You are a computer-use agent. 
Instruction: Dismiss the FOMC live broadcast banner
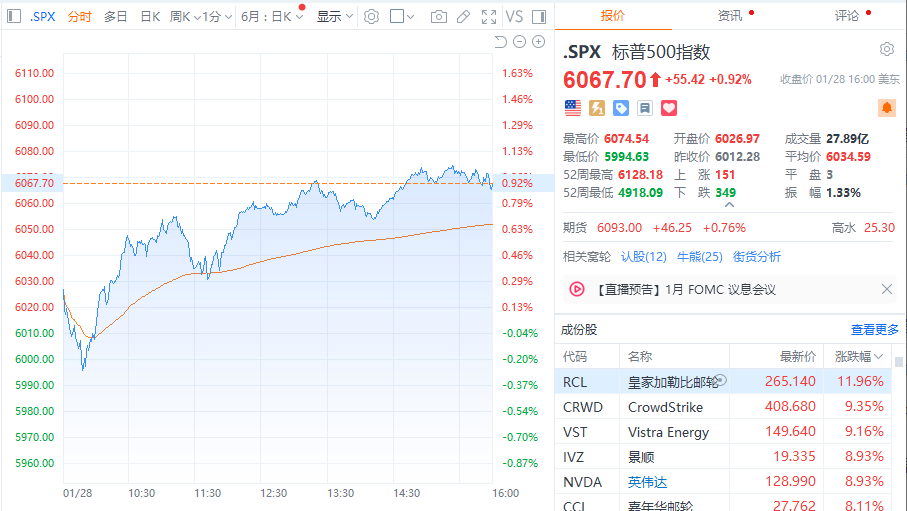886,289
